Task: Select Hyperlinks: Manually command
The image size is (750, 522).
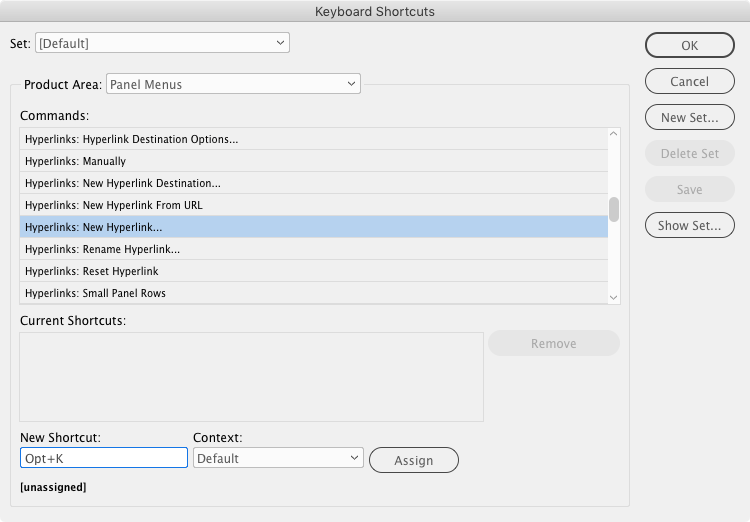Action: point(314,161)
